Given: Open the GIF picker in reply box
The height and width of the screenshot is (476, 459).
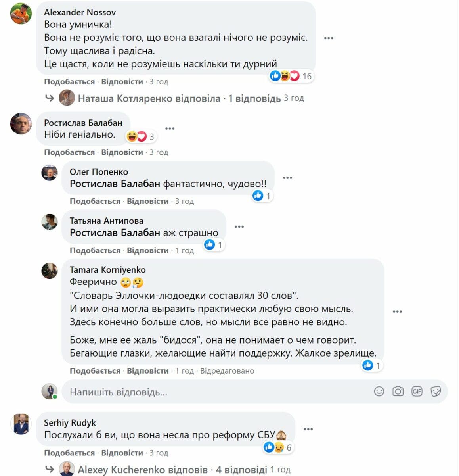Looking at the screenshot, I should pyautogui.click(x=417, y=392).
